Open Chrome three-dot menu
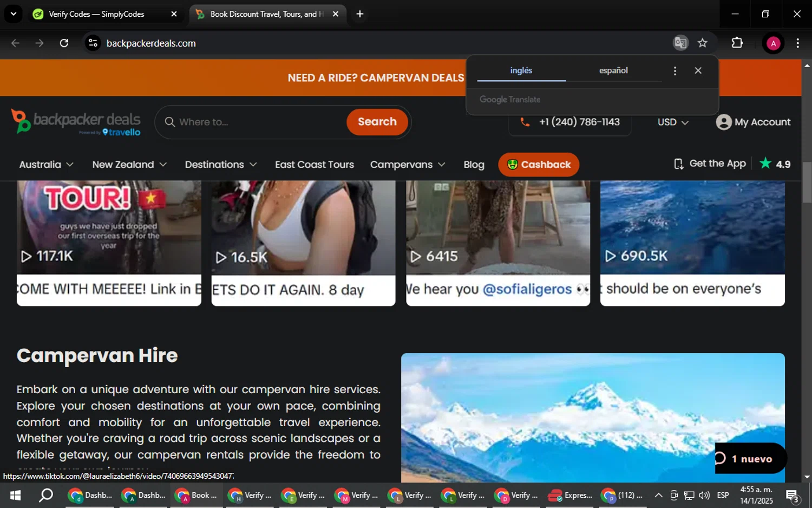 797,43
